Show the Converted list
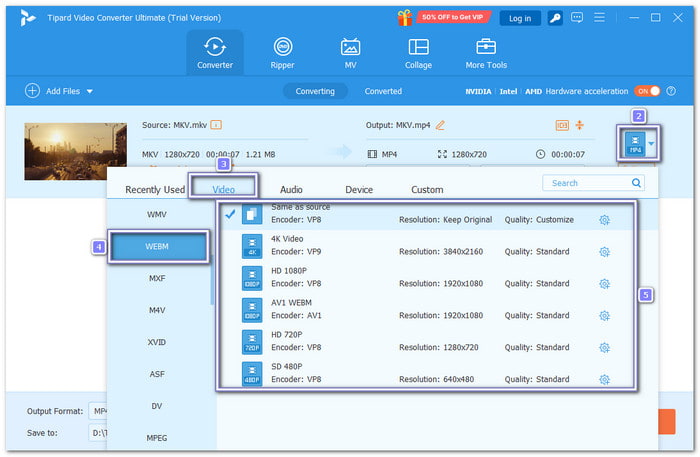 [x=383, y=91]
